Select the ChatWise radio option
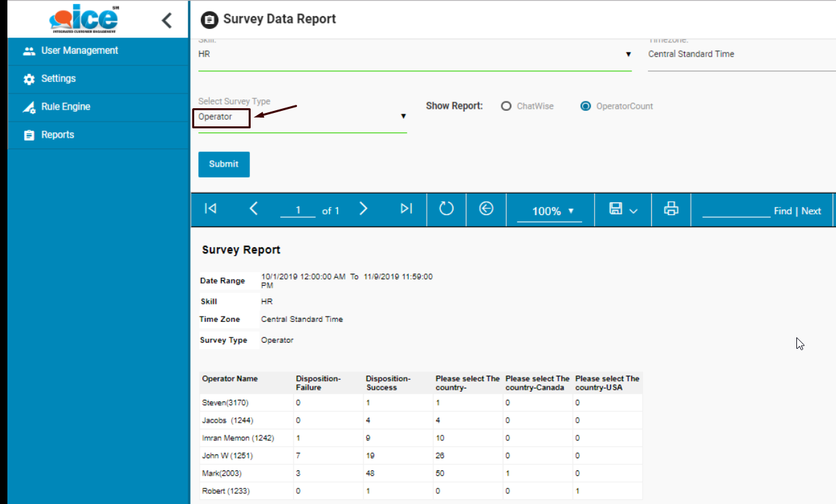This screenshot has width=836, height=504. pyautogui.click(x=507, y=106)
